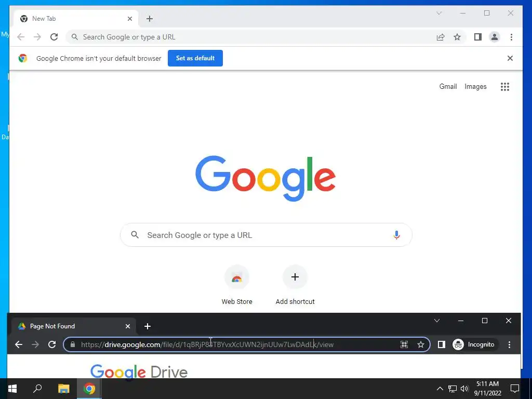
Task: Expand tab search chevron in top Chrome window
Action: coord(438,13)
